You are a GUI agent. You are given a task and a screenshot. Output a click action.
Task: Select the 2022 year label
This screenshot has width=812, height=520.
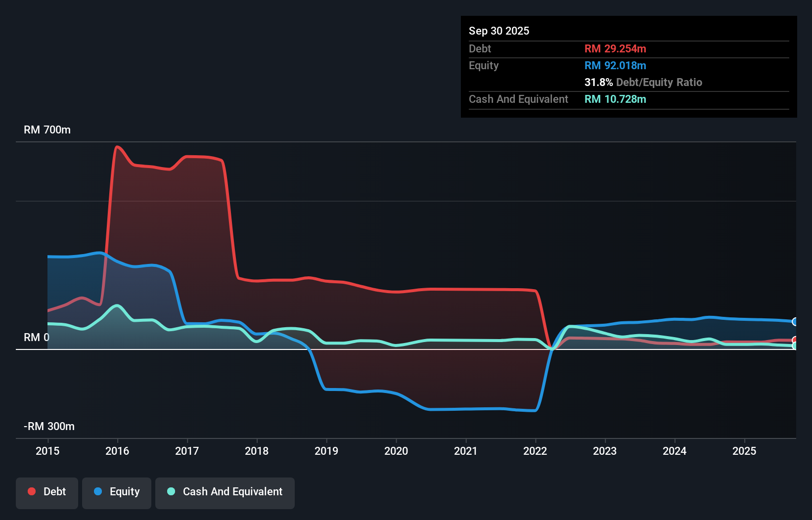(536, 451)
